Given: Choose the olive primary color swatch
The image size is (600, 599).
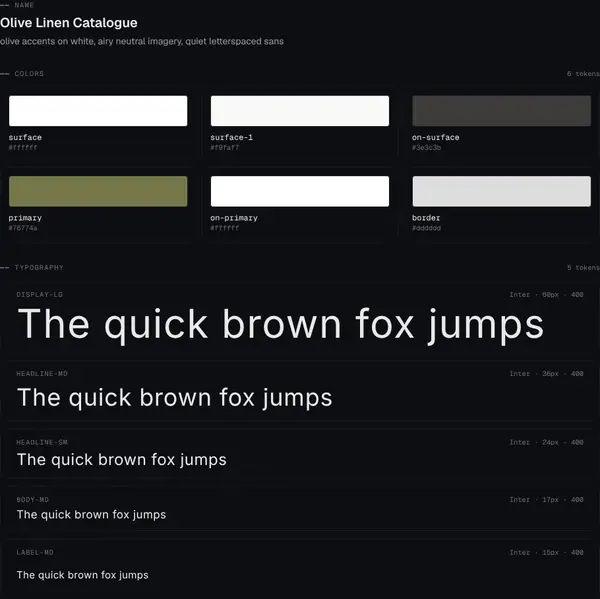Looking at the screenshot, I should tap(98, 191).
